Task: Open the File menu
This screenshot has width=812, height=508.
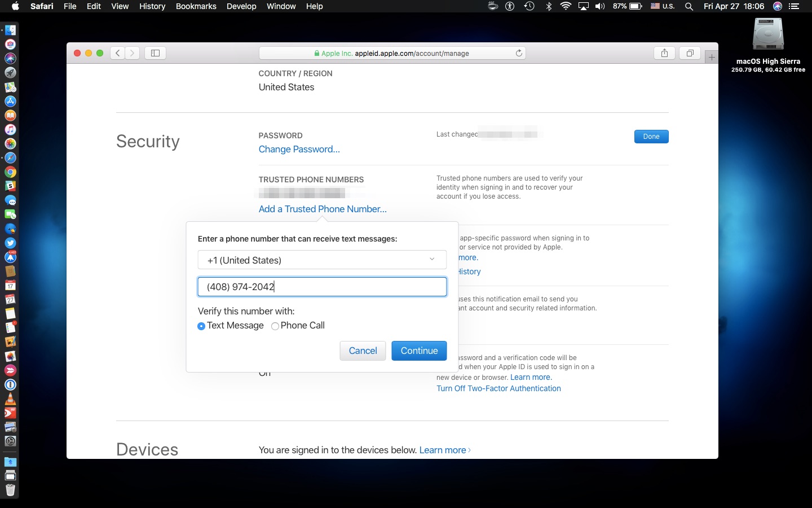Action: (70, 6)
